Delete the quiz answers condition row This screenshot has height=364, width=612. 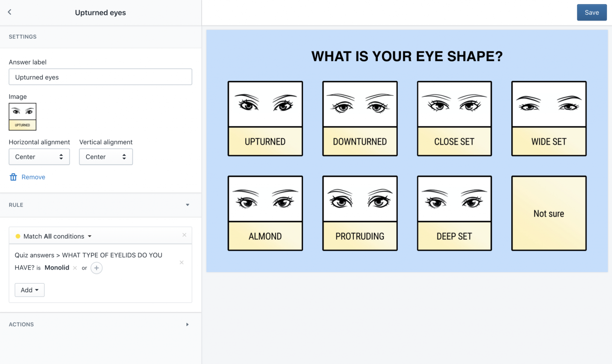point(181,262)
